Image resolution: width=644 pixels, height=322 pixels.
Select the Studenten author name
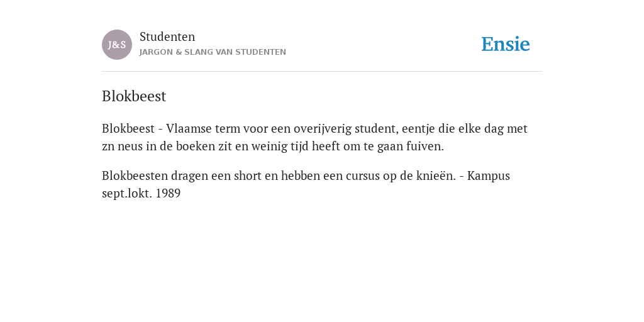point(167,36)
